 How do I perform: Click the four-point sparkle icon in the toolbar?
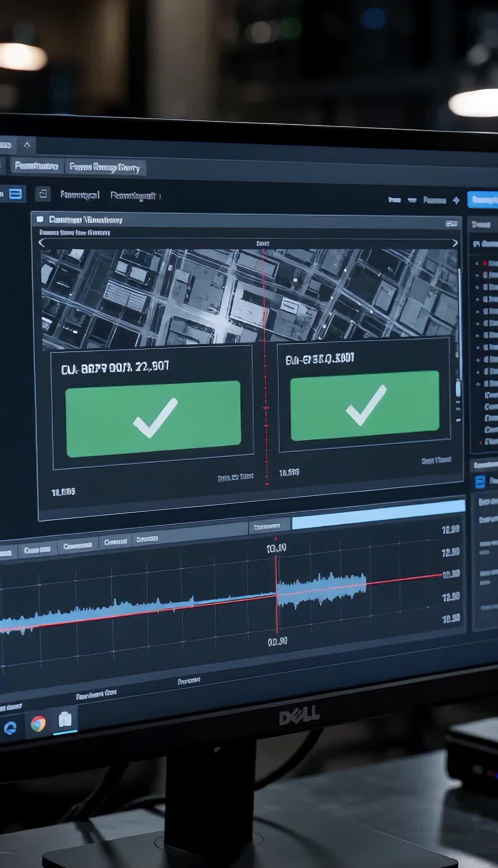[x=456, y=200]
